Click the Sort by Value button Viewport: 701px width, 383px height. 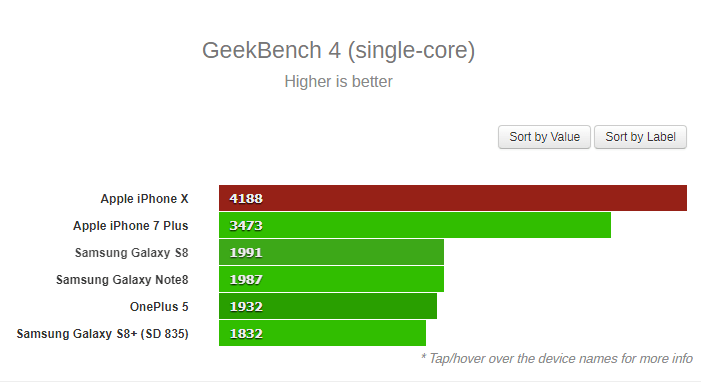[x=544, y=137]
